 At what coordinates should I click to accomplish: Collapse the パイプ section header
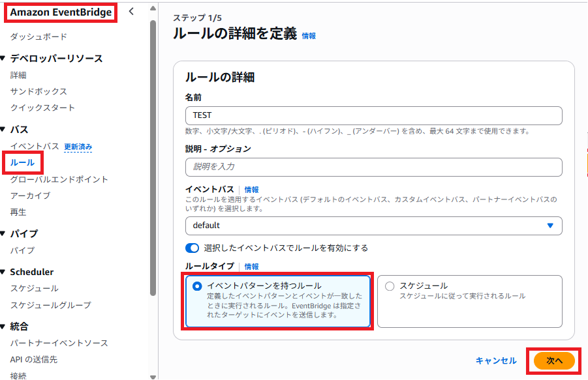tap(3, 233)
